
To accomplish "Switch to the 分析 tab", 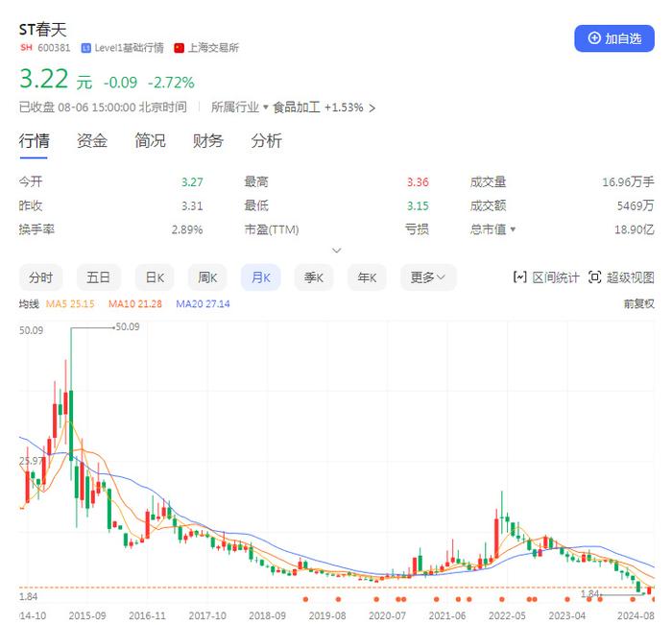I will (266, 140).
